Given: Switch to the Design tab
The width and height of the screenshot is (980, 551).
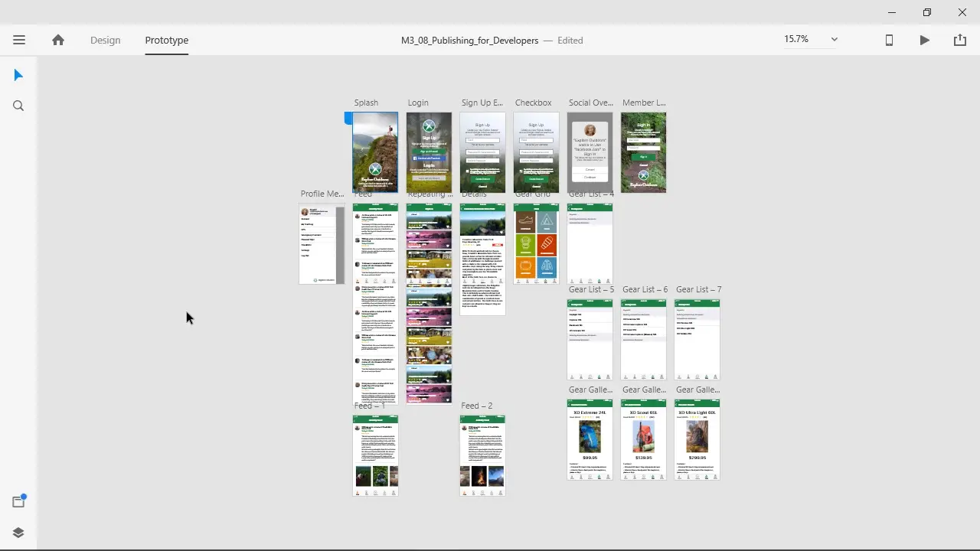Looking at the screenshot, I should tap(105, 40).
